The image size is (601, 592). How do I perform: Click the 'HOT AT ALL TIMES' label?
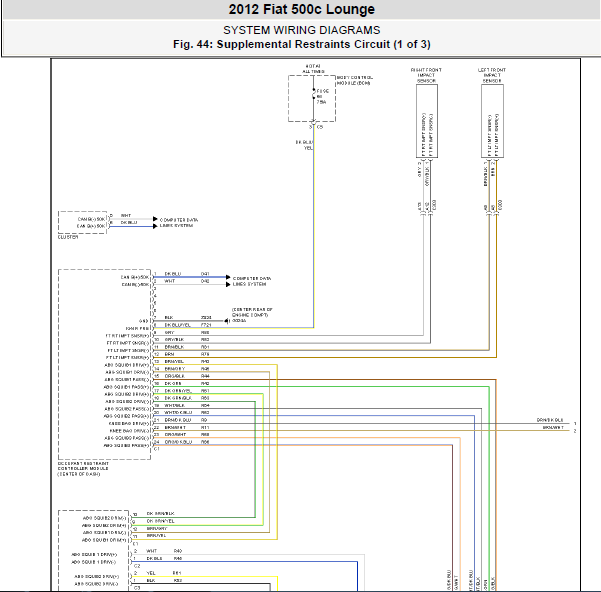click(313, 69)
